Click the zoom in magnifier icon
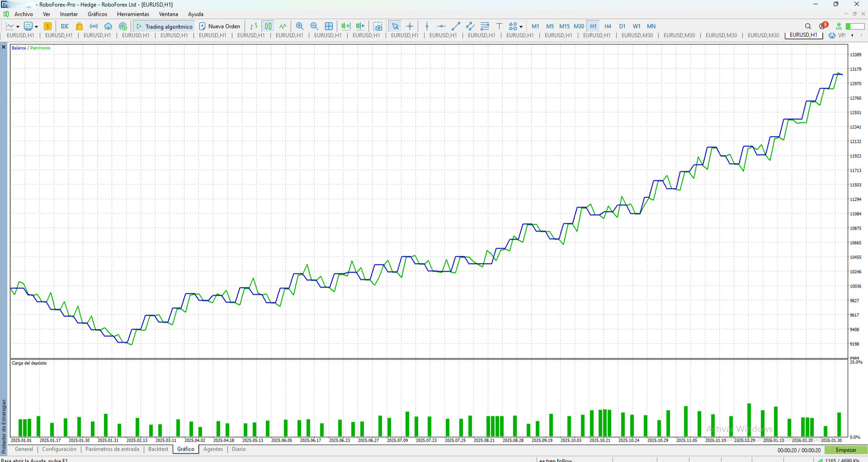 tap(300, 26)
